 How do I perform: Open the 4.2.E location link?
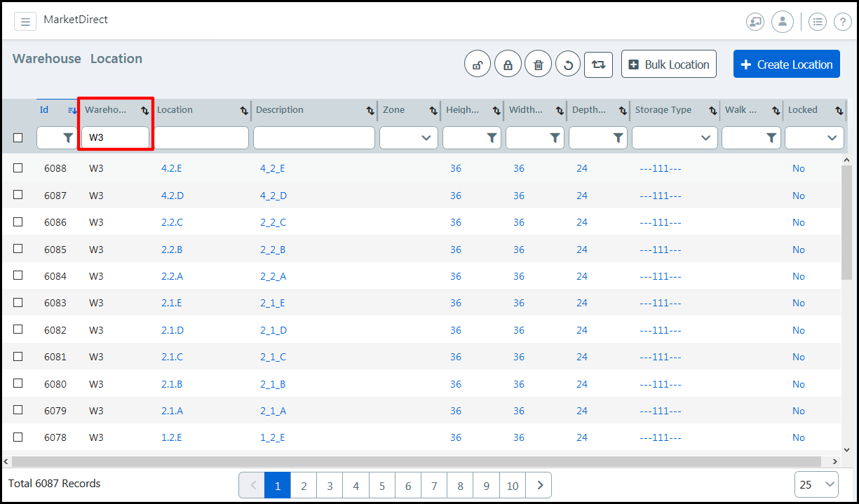(172, 168)
